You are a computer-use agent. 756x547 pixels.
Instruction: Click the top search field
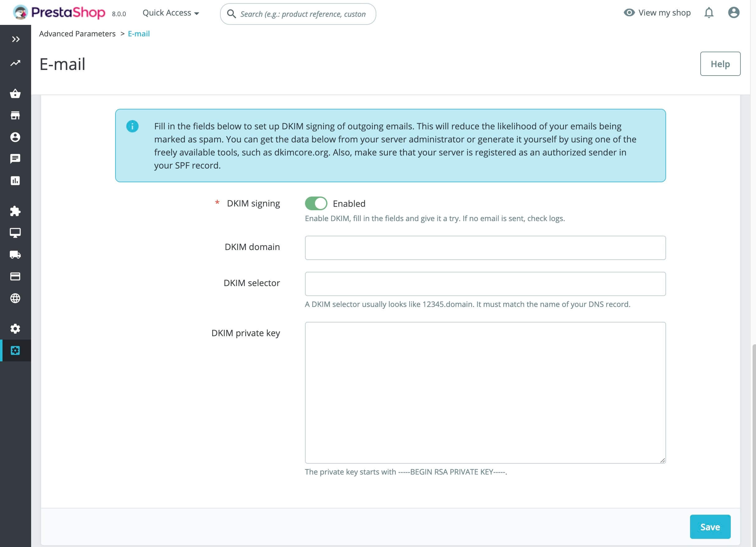pyautogui.click(x=298, y=14)
